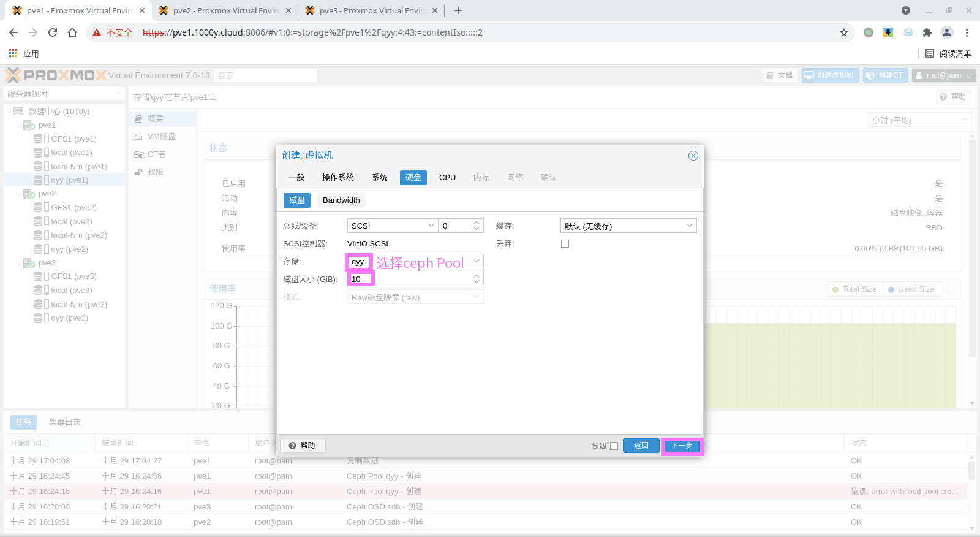
Task: Toggle the Advanced (高级) checkbox
Action: [614, 446]
